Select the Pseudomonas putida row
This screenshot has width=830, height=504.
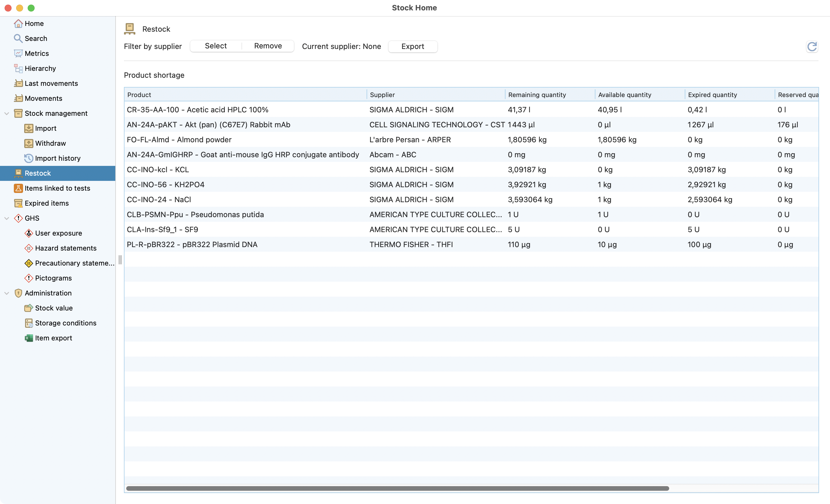[471, 215]
